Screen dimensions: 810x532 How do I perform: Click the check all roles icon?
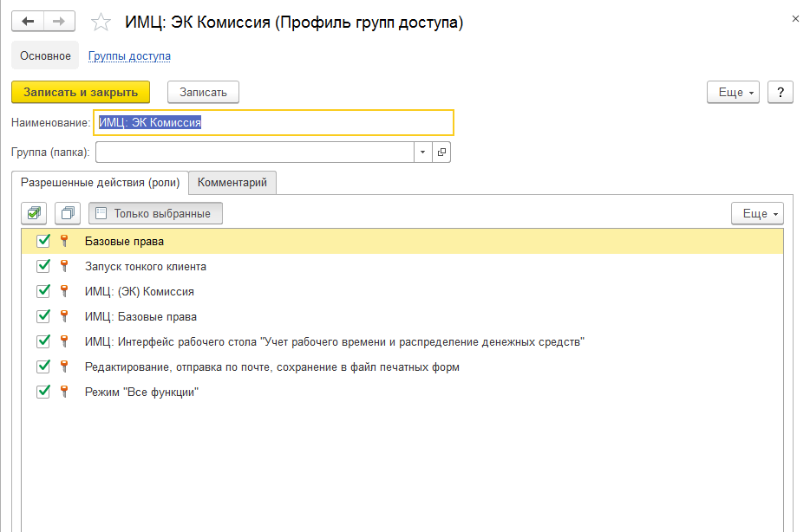coord(34,213)
